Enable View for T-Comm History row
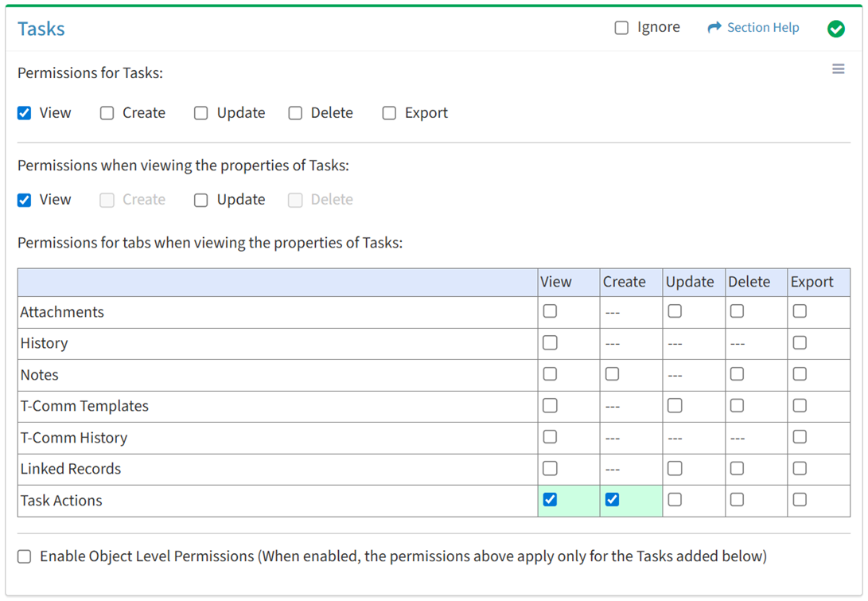 [x=550, y=437]
